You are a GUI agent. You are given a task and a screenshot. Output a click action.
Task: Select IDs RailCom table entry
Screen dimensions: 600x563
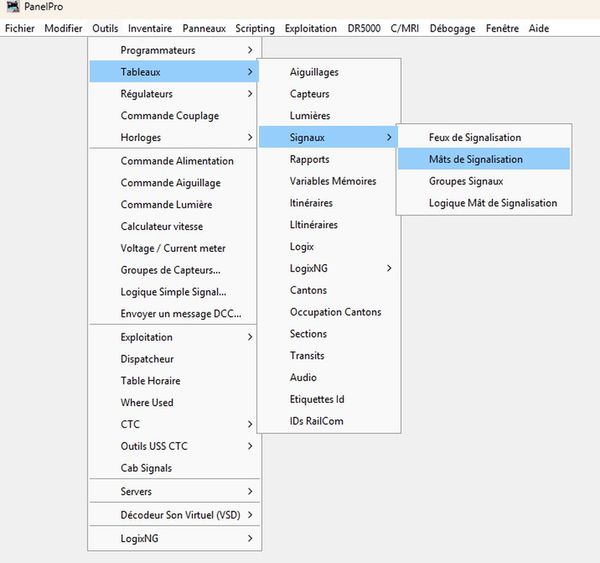click(316, 421)
